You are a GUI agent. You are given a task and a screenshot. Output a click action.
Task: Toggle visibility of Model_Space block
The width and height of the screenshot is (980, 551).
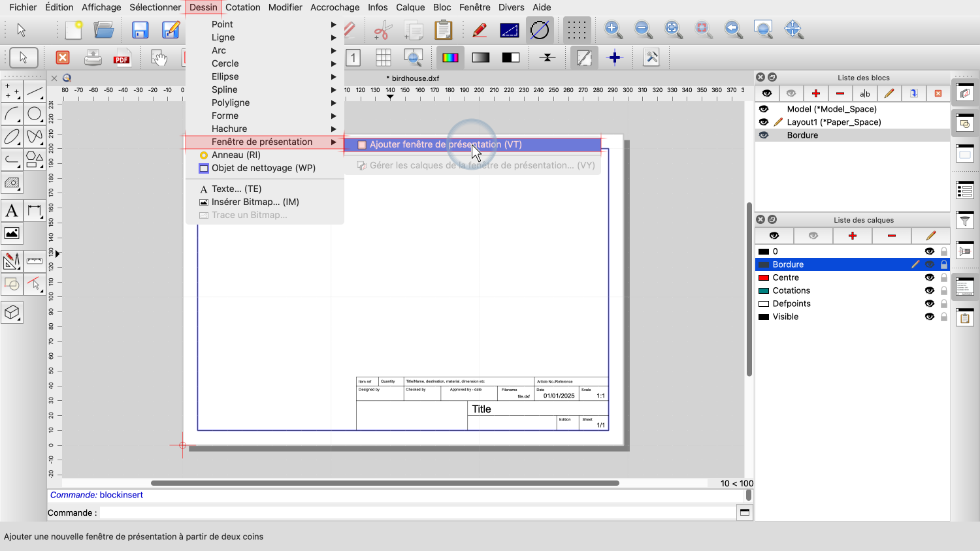[x=764, y=109]
